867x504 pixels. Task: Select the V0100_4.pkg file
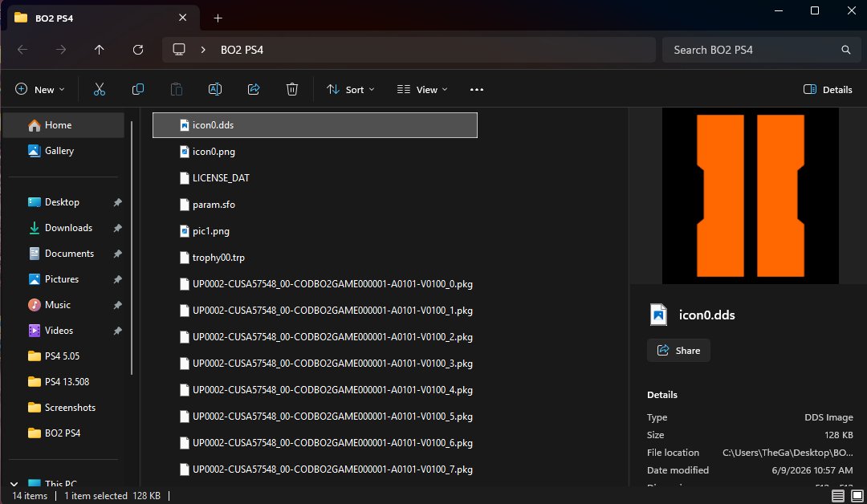pos(315,390)
